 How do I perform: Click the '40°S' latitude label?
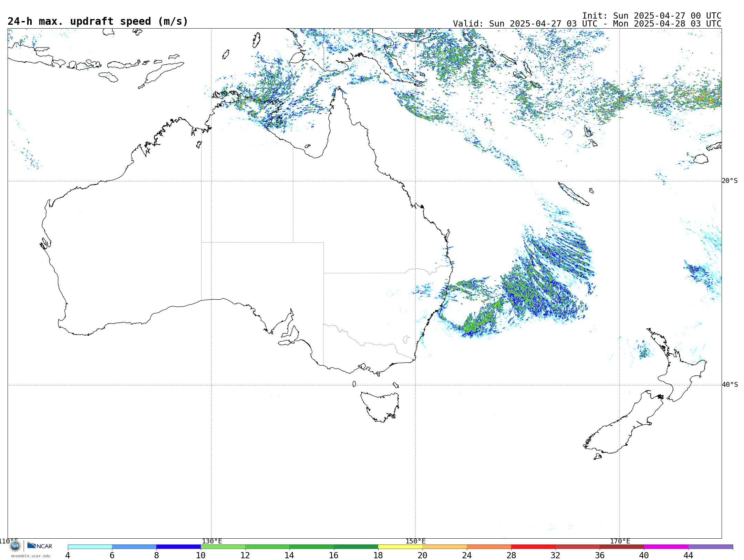[730, 385]
